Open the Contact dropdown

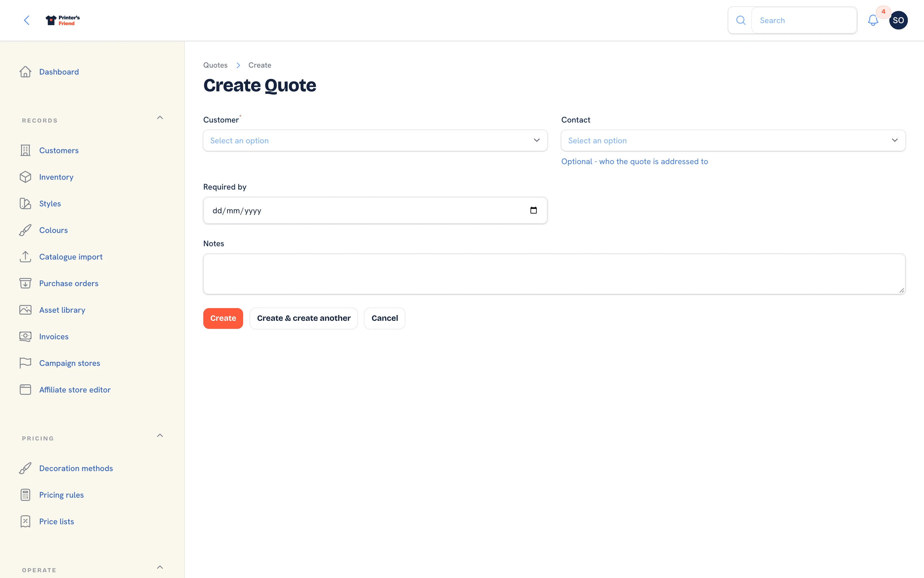pos(733,141)
